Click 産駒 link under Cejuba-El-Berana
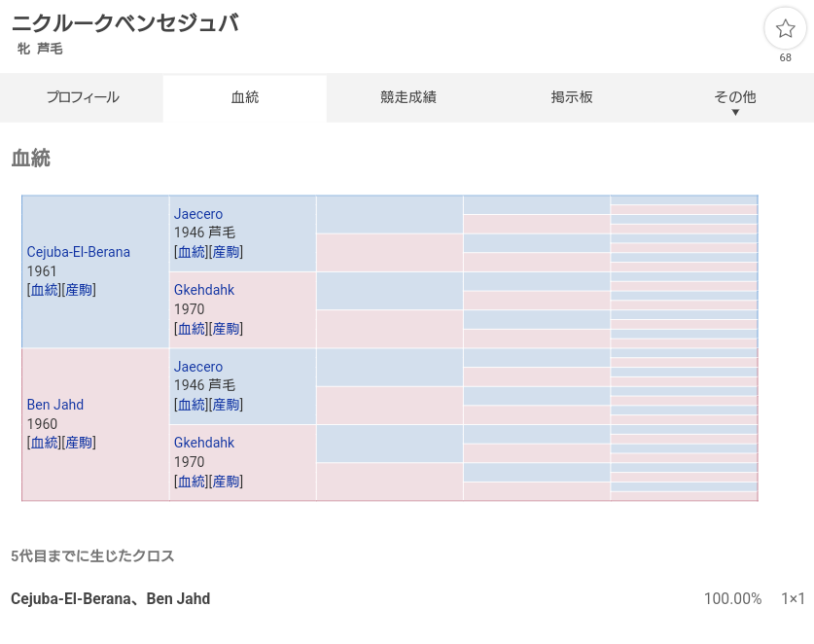 79,290
